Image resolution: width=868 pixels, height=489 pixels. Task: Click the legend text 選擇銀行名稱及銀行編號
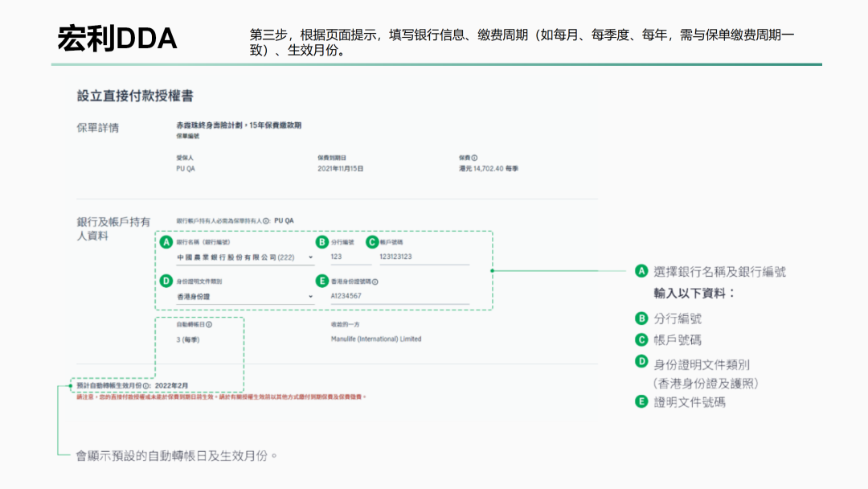coord(719,272)
